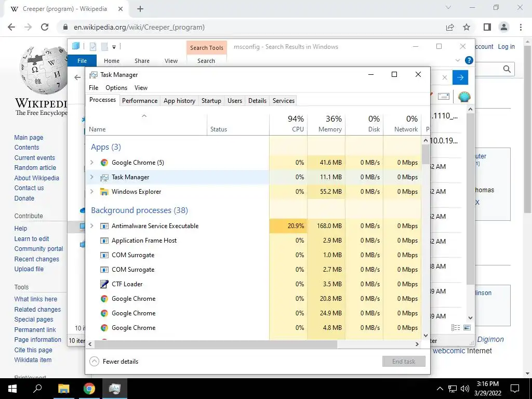Click the COM Surrogate icon in the 1.0 MB row
The height and width of the screenshot is (399, 532).
(x=104, y=255)
